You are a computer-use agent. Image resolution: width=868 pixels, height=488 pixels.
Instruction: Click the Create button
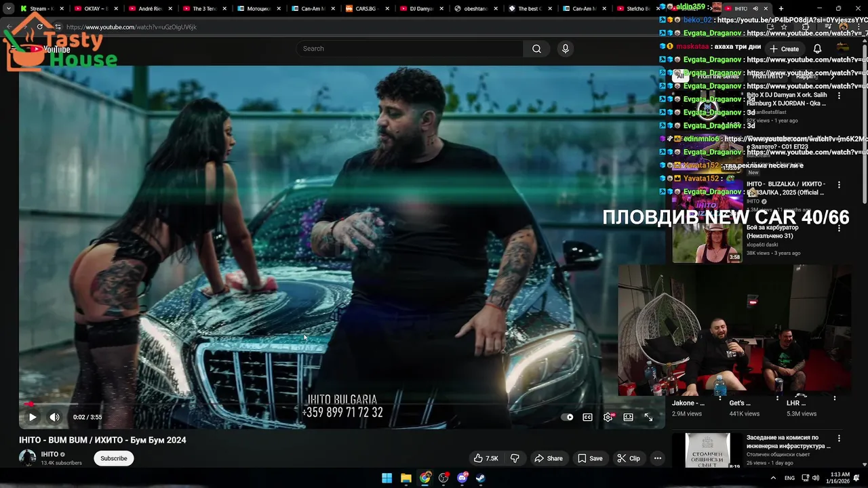coord(784,49)
